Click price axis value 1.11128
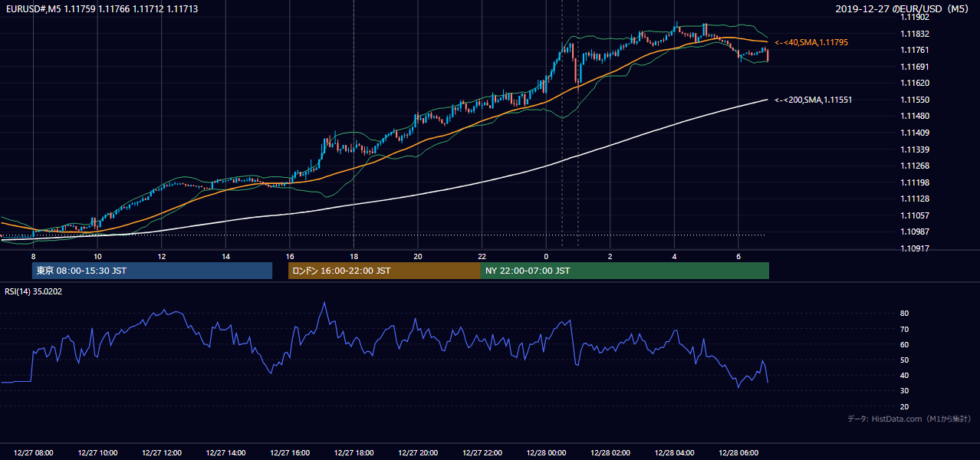 tap(916, 199)
